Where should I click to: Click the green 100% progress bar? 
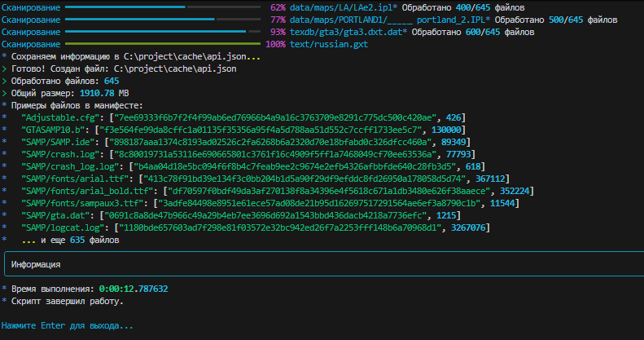point(163,44)
